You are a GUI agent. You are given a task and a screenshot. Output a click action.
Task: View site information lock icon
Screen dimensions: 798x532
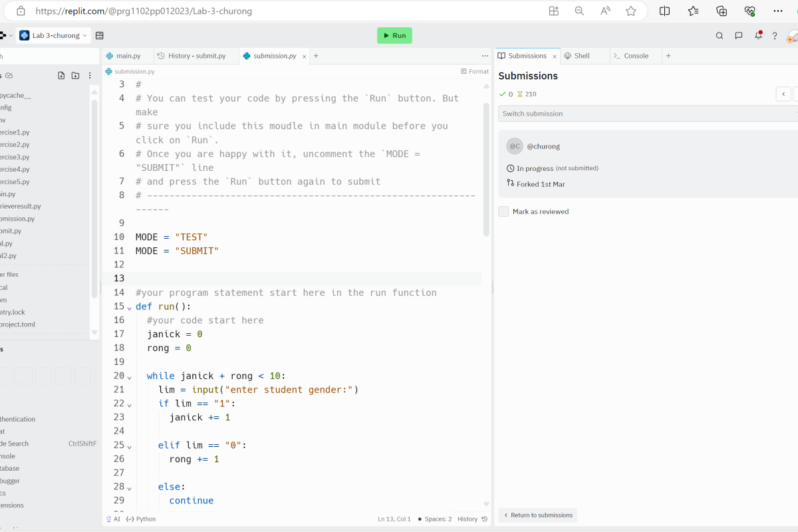(21, 11)
